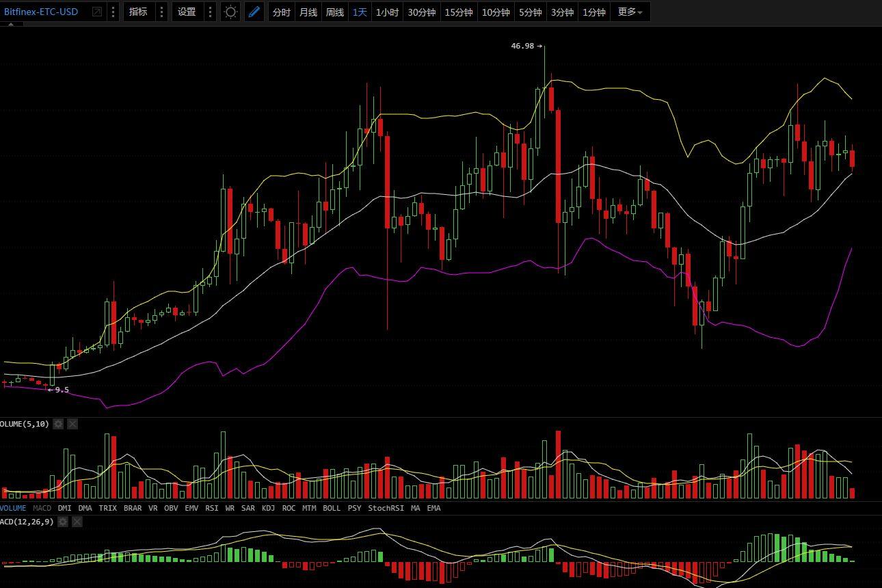Viewport: 882px width, 588px height.
Task: Select the 1小时 hourly interval
Action: point(387,12)
